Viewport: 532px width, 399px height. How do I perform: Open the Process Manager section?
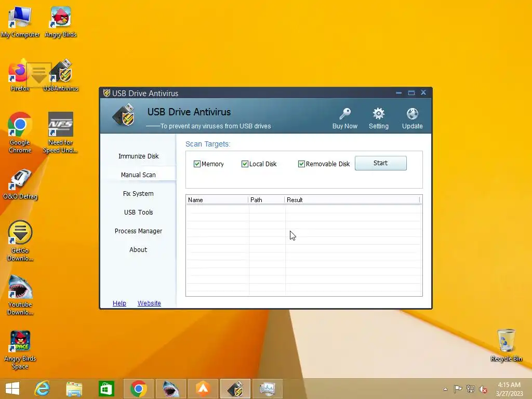pyautogui.click(x=138, y=231)
